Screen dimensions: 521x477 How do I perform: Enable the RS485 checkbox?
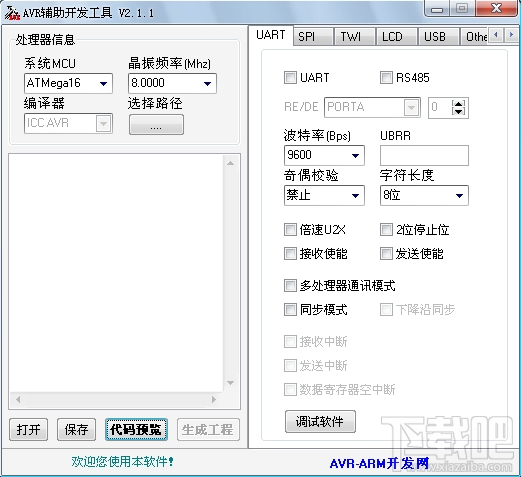pos(386,78)
